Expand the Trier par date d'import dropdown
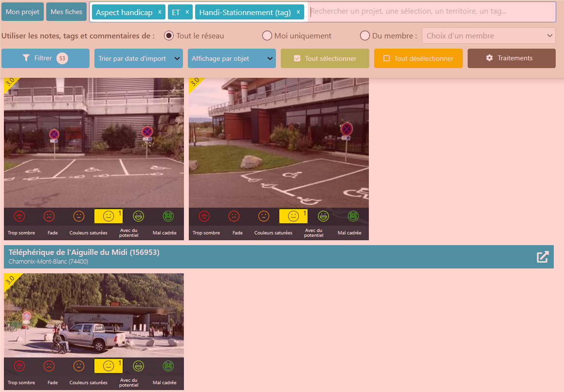 pyautogui.click(x=139, y=58)
